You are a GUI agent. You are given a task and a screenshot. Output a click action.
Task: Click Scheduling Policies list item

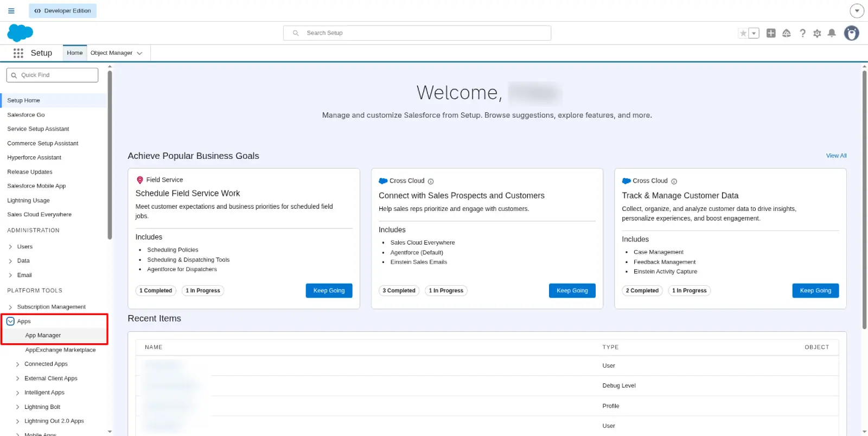tap(173, 250)
